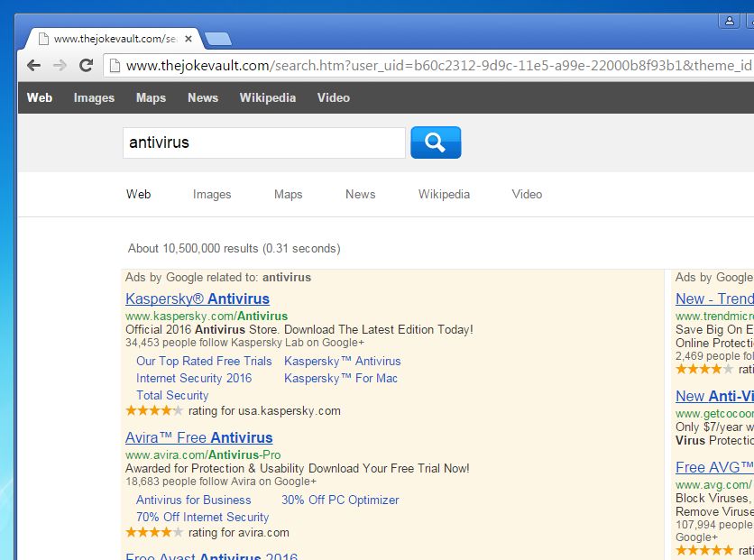Click Ads by Google related to: antivirus label
754x560 pixels.
pos(218,278)
